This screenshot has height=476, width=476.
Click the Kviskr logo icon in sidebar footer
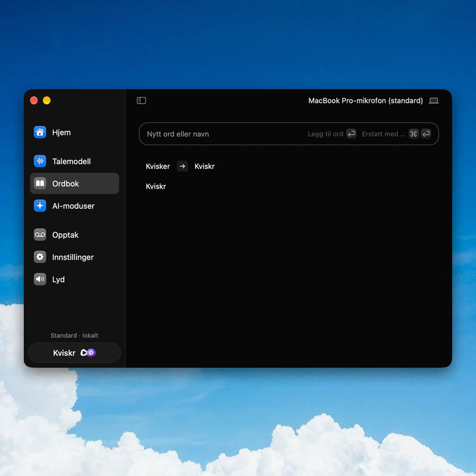pos(88,353)
